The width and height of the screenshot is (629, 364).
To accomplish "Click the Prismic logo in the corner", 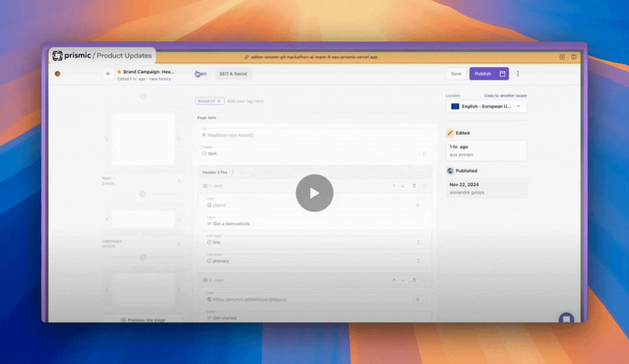I will pos(57,56).
